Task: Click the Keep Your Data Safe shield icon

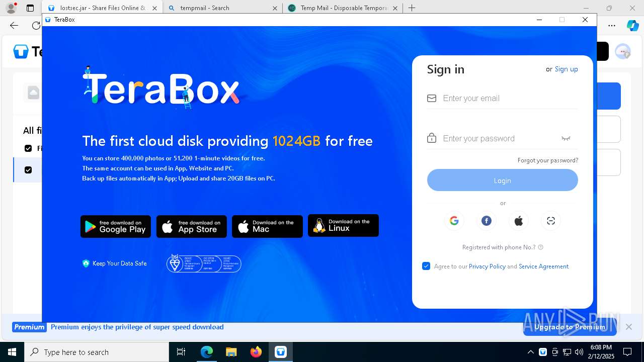Action: click(x=86, y=263)
